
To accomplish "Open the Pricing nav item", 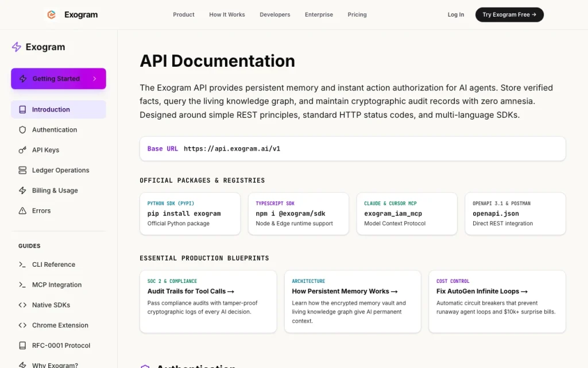I will coord(357,14).
